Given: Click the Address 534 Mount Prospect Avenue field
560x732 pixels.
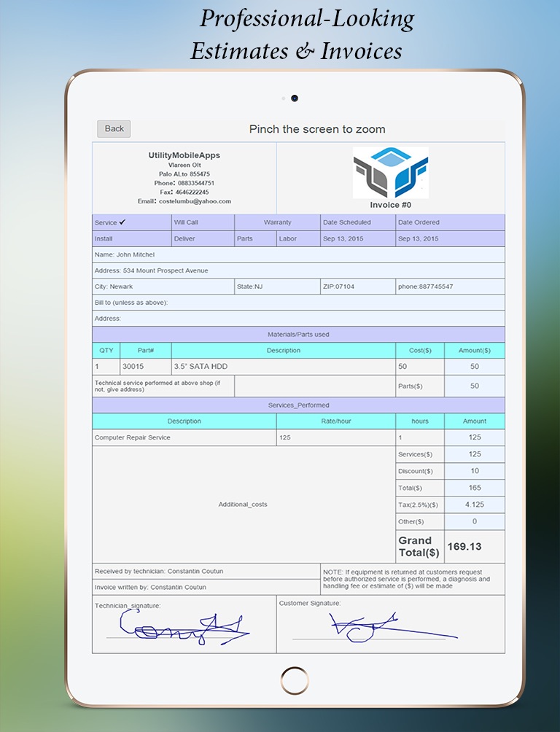Looking at the screenshot, I should 298,270.
